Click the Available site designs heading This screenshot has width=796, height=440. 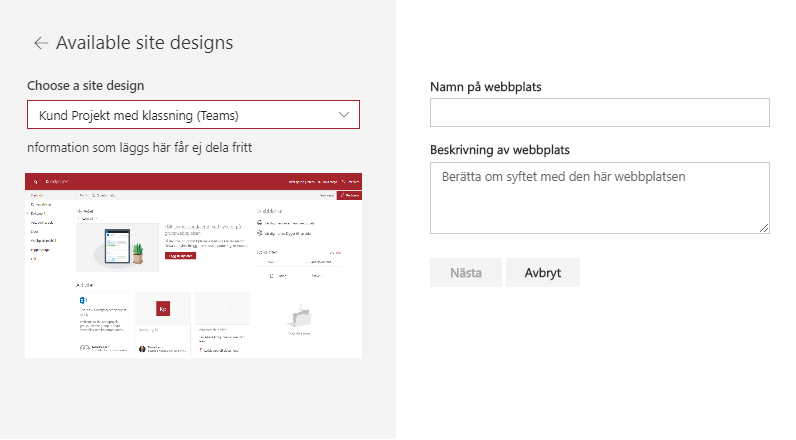pyautogui.click(x=144, y=43)
